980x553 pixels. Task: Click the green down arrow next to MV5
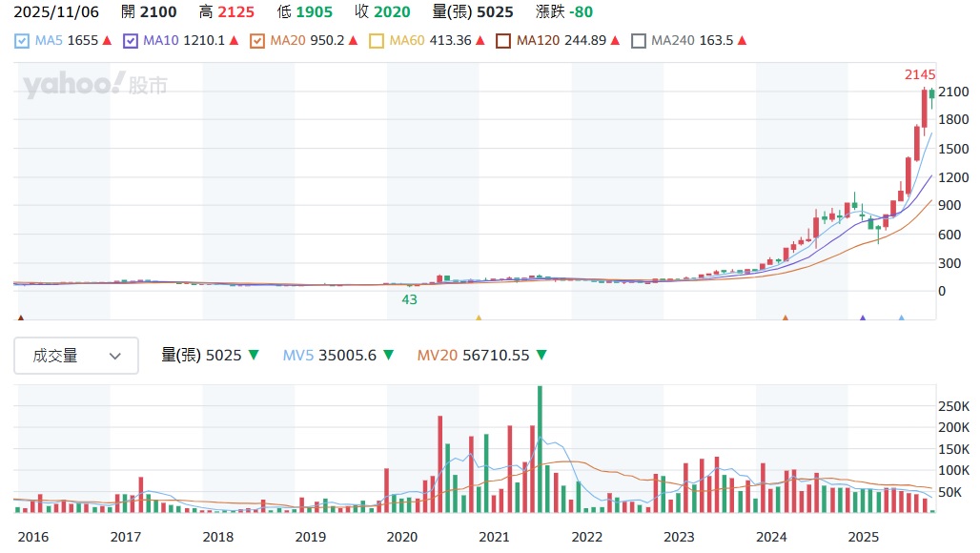(x=388, y=356)
